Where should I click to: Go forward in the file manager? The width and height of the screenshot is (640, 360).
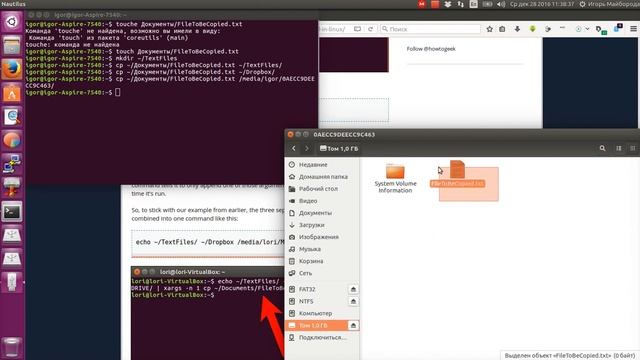point(307,149)
